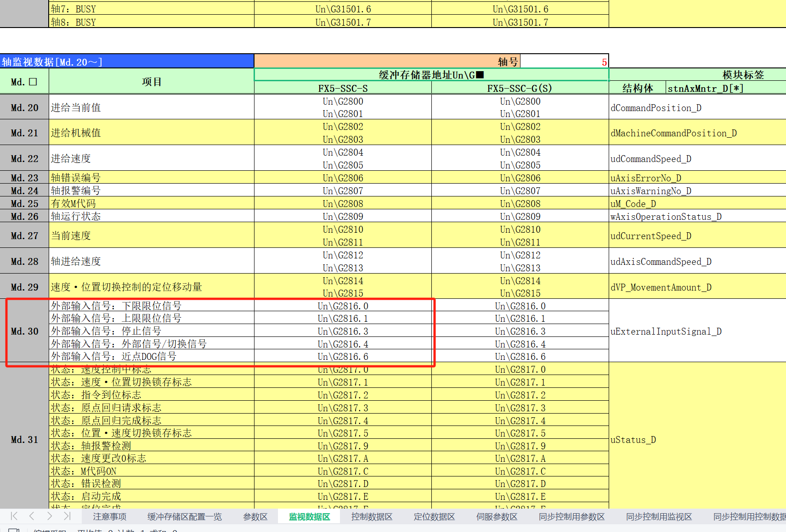This screenshot has height=532, width=786.
Task: Click the next sheet arrow
Action: pos(49,516)
